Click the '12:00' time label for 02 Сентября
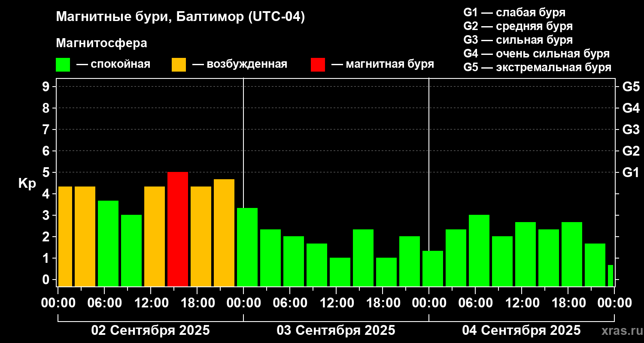This screenshot has height=343, width=644. [151, 303]
